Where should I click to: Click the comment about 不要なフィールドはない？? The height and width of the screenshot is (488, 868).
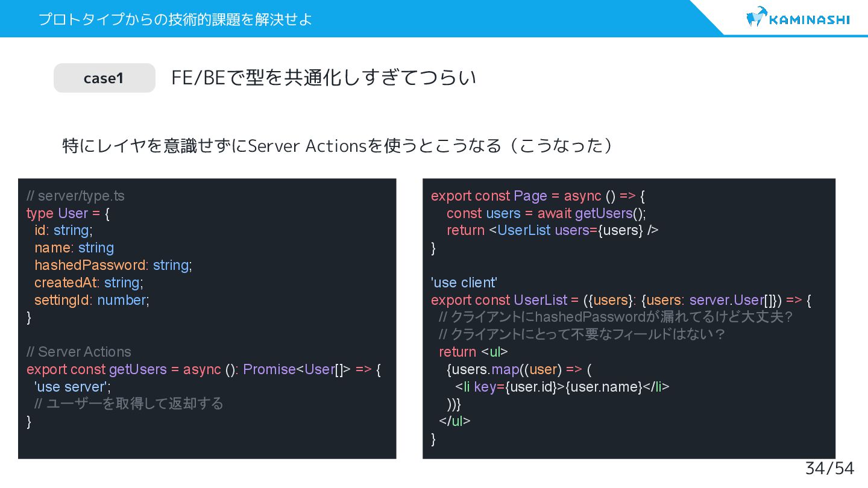pos(582,334)
